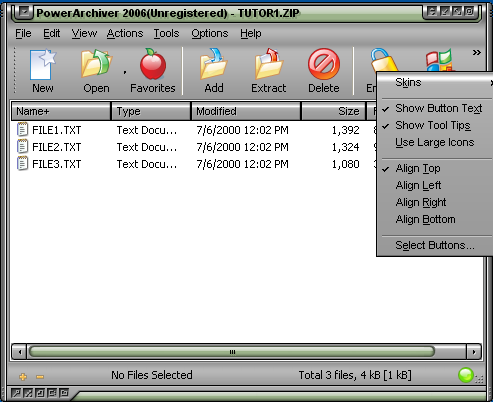Select the FILE2.TXT file name
The height and width of the screenshot is (402, 493).
pos(57,147)
